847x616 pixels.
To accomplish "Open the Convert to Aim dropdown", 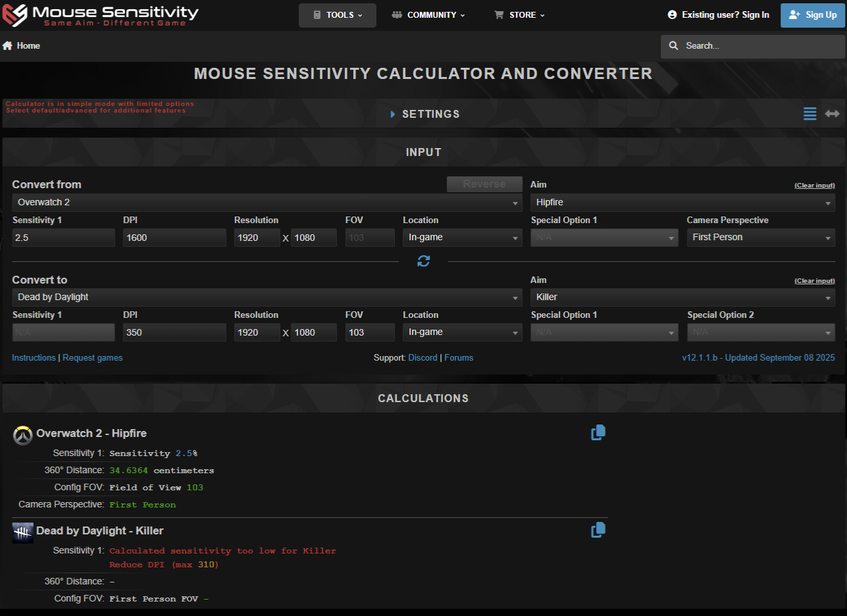I will [x=683, y=297].
